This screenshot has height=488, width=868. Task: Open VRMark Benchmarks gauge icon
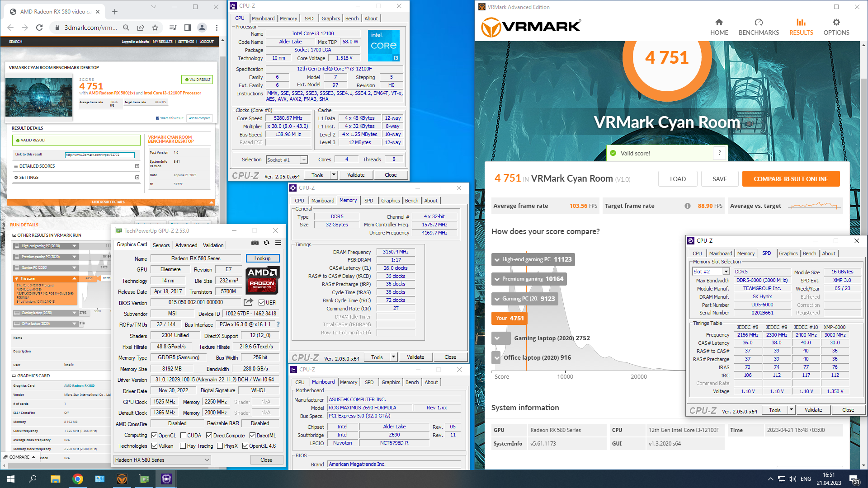pos(759,22)
